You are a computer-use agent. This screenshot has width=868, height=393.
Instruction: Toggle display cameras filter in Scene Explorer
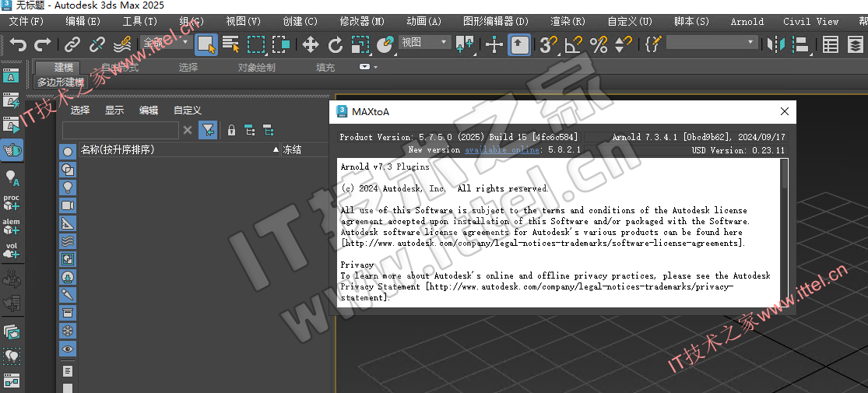[x=68, y=205]
